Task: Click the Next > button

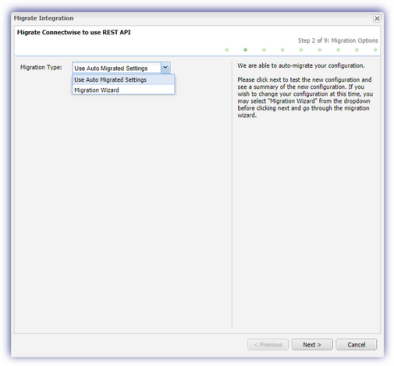Action: (x=312, y=344)
